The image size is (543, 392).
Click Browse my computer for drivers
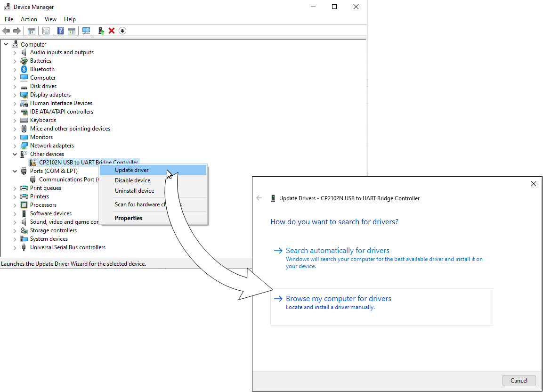381,307
